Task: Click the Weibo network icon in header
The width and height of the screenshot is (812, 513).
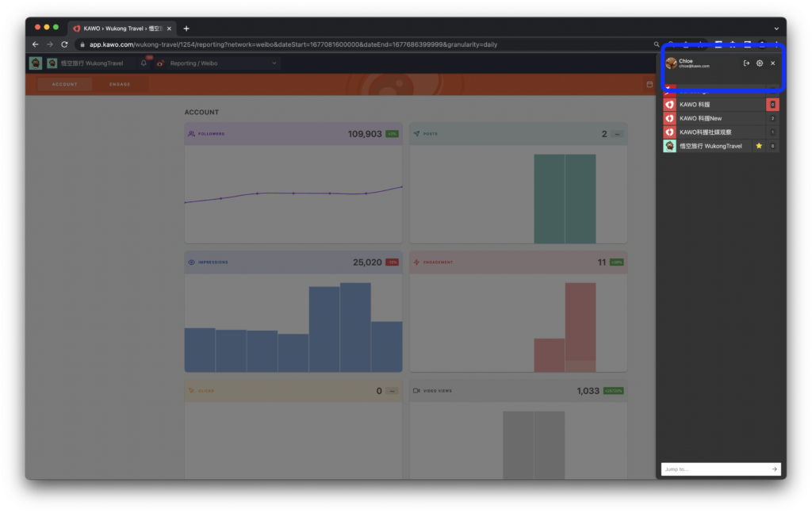Action: pos(160,63)
